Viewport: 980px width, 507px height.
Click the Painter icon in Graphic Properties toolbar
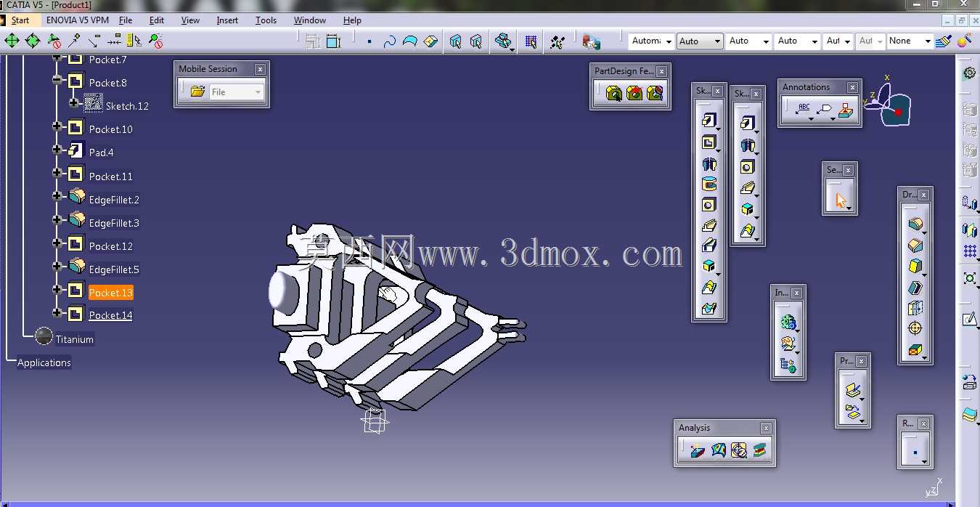click(943, 41)
